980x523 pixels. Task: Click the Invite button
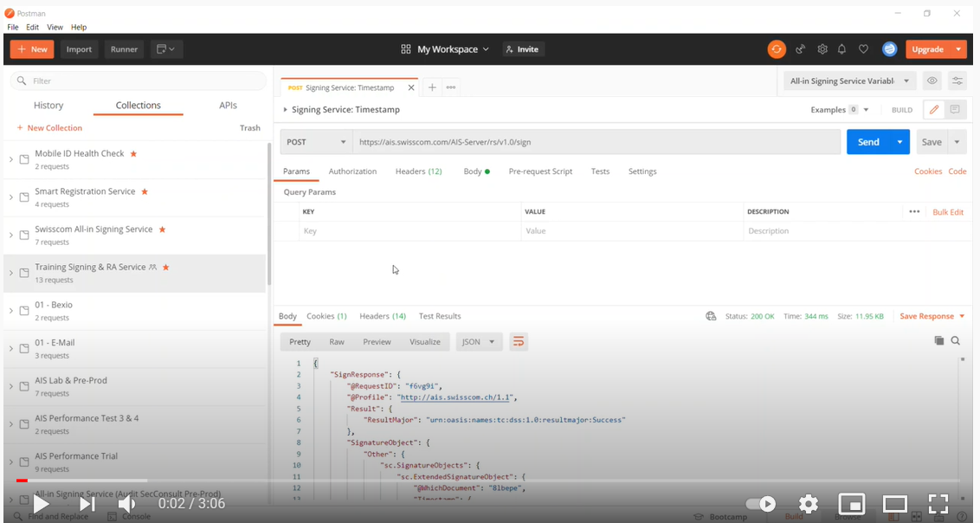coord(523,49)
